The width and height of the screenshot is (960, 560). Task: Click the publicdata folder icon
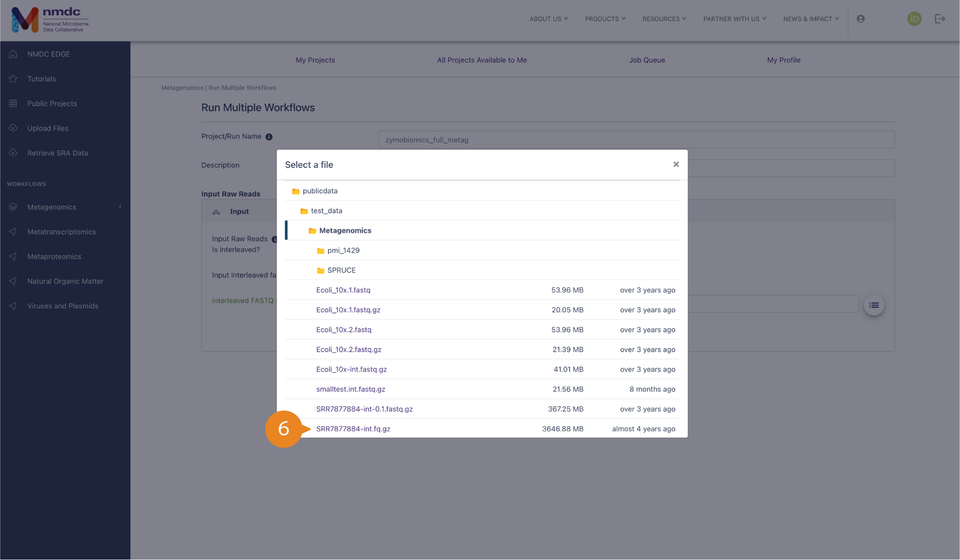tap(296, 191)
